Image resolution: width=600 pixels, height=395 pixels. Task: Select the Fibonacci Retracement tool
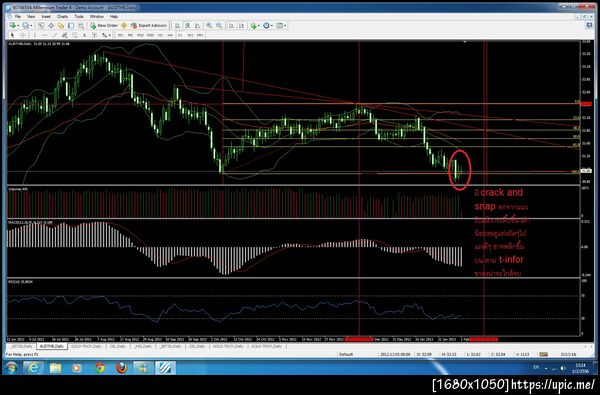coord(74,35)
